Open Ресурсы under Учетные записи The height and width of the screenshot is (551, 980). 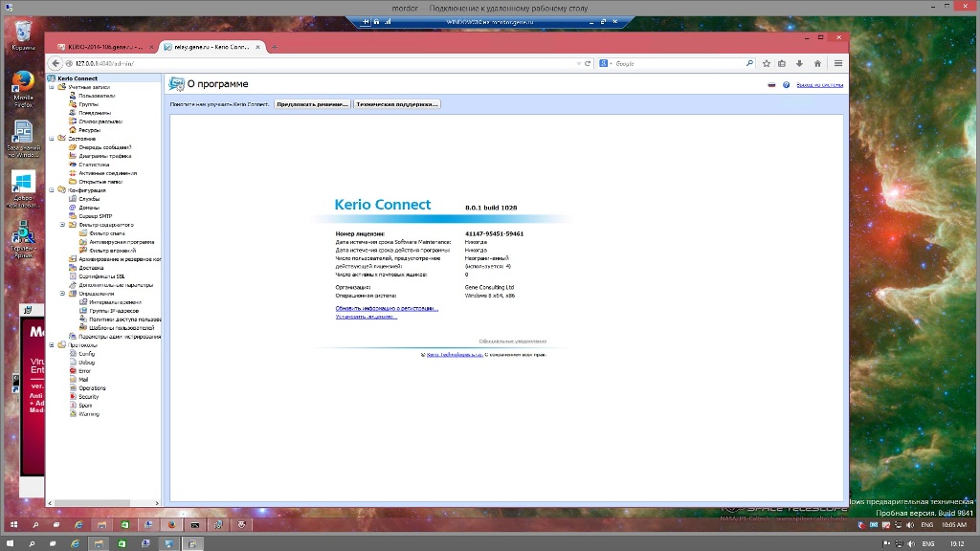(89, 130)
